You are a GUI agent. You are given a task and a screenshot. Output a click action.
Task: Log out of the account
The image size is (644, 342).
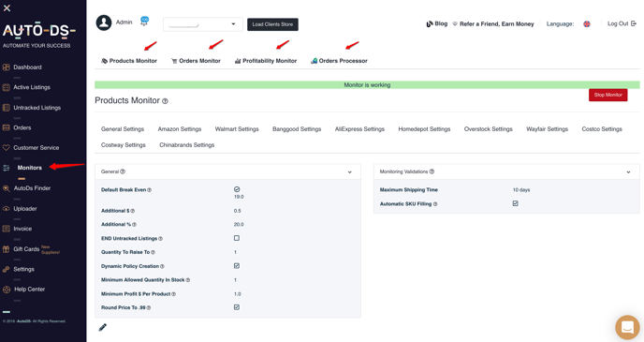pyautogui.click(x=622, y=23)
